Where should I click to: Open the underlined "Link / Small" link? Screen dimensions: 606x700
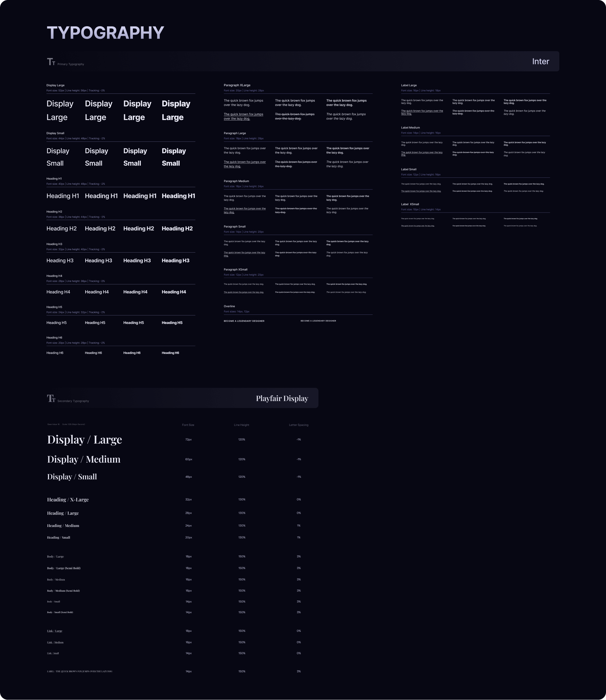click(x=53, y=653)
